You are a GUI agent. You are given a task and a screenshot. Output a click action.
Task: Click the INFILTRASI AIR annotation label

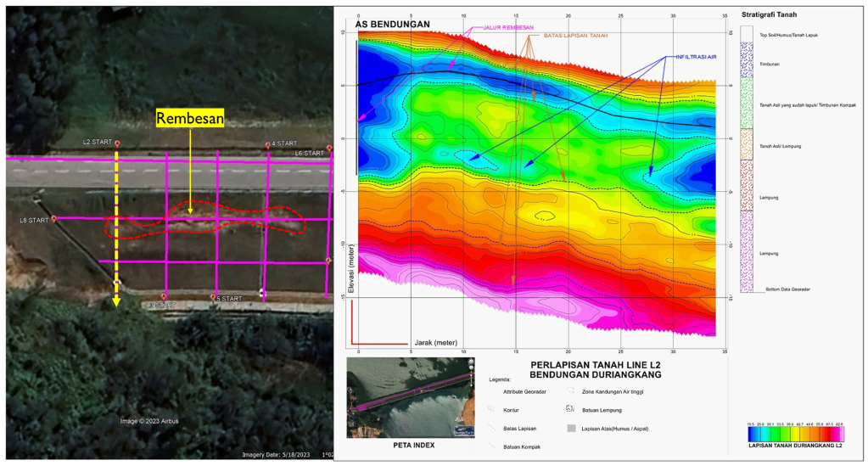point(696,58)
